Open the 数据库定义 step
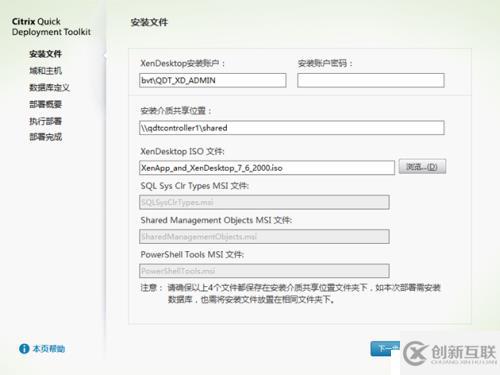Image resolution: width=500 pixels, height=375 pixels. pos(49,88)
